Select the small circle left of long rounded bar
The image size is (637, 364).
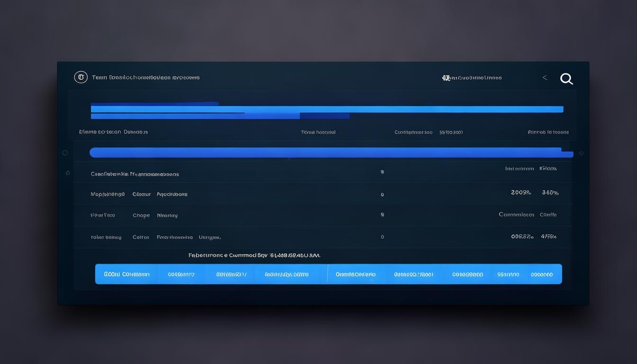pyautogui.click(x=65, y=153)
